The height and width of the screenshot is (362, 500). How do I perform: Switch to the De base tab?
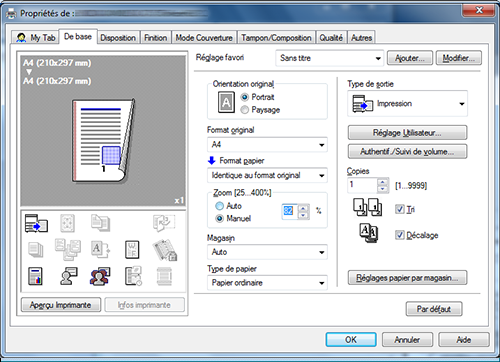pyautogui.click(x=78, y=36)
